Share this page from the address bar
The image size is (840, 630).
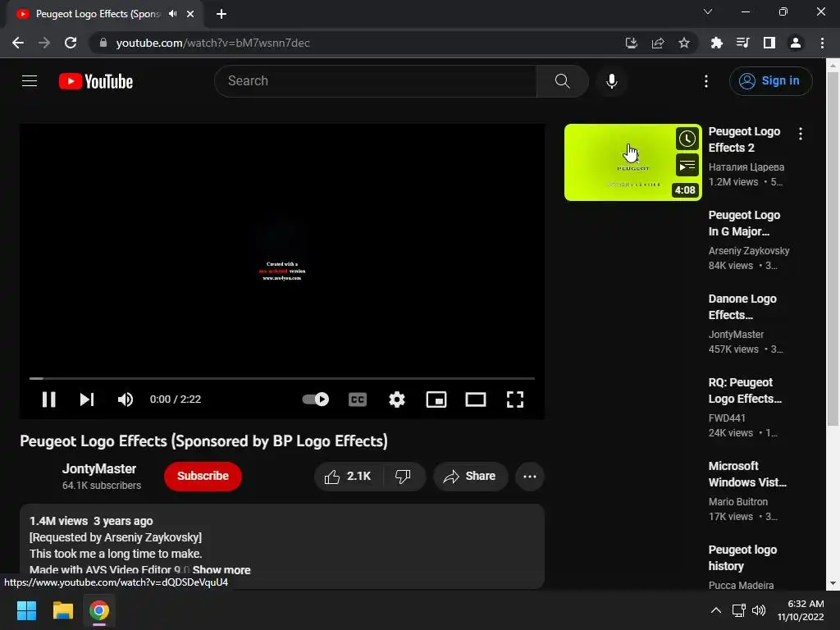click(x=658, y=43)
